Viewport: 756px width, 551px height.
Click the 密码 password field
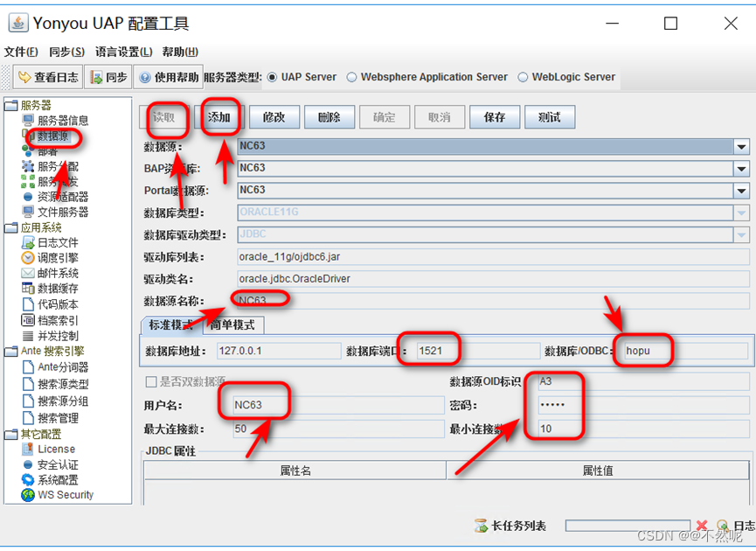click(643, 405)
